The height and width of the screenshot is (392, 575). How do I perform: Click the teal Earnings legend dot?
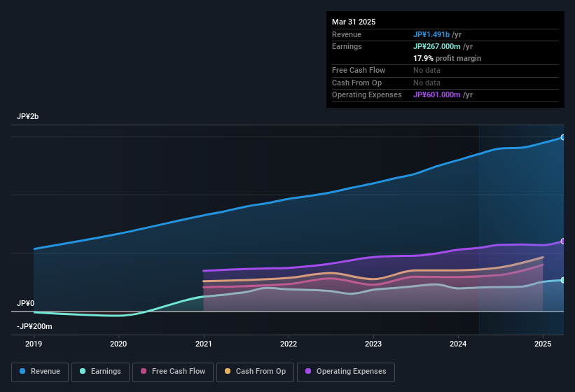coord(83,371)
